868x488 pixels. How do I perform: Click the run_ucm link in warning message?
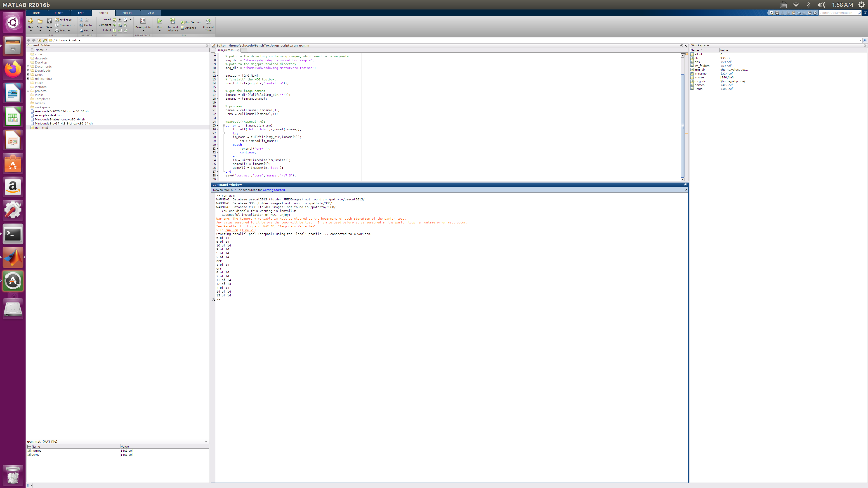point(231,230)
